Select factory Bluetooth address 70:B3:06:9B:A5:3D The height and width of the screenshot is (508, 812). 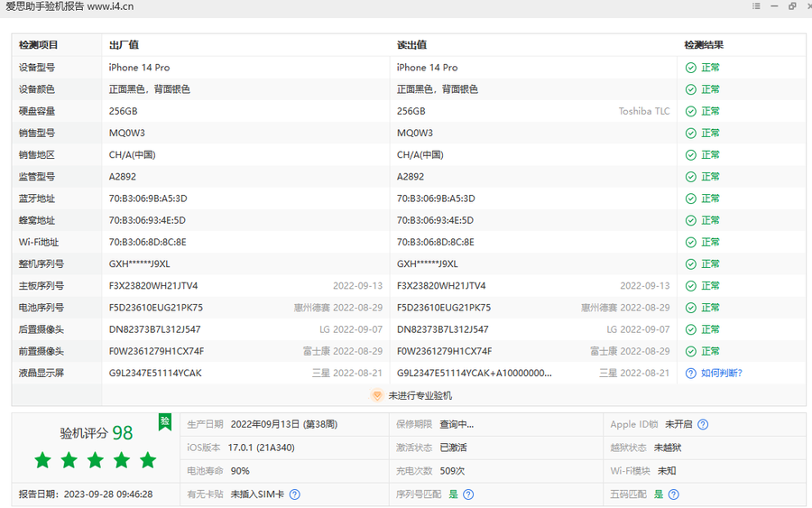coord(148,199)
